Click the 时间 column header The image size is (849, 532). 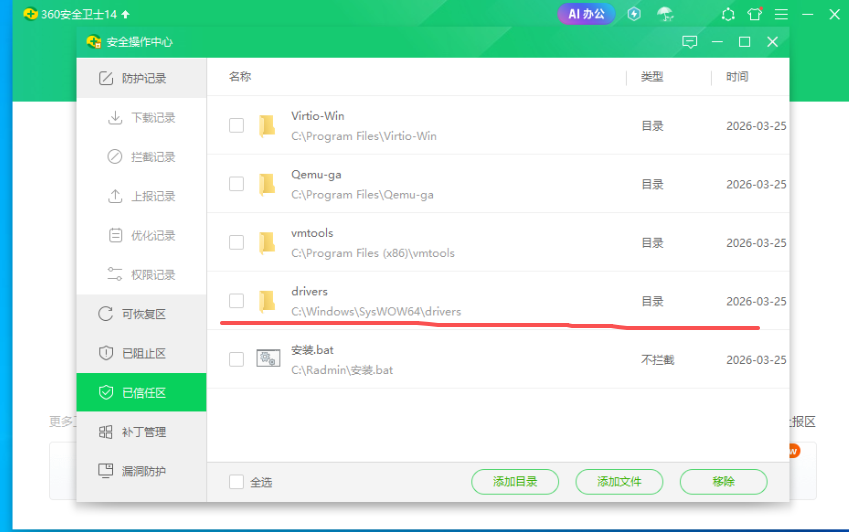coord(737,77)
